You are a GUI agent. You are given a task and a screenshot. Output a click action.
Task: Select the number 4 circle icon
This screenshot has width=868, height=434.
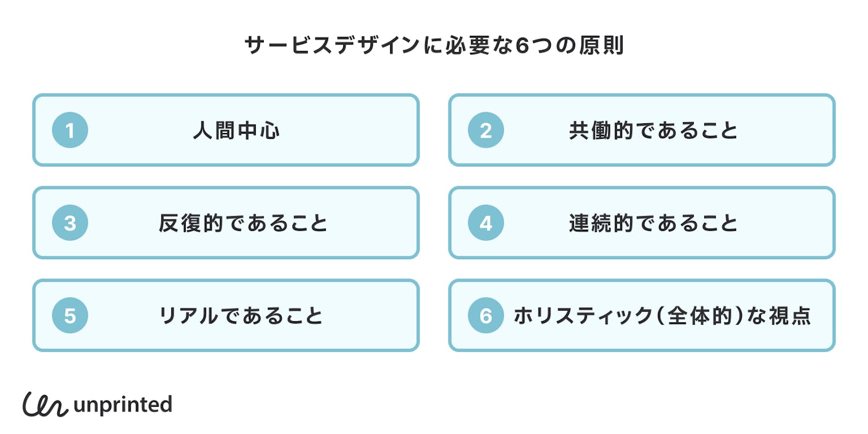(x=486, y=223)
